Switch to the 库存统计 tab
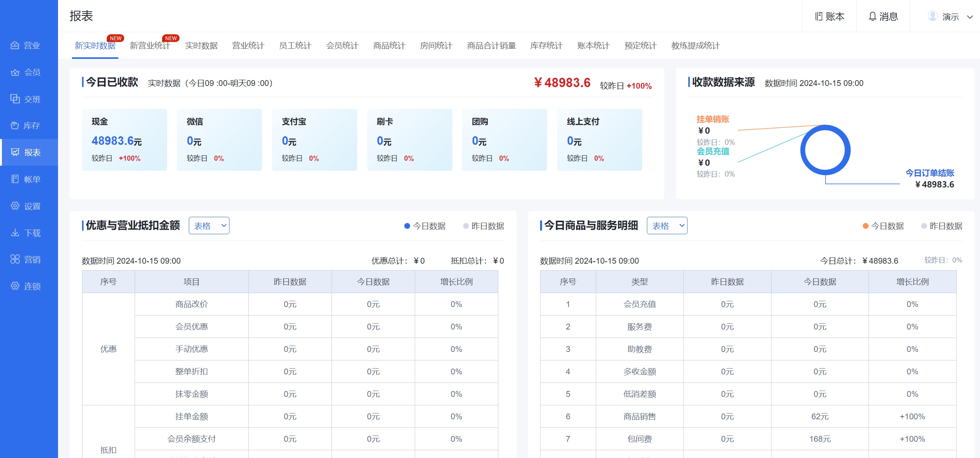Screen dimensions: 980x458 [546, 46]
